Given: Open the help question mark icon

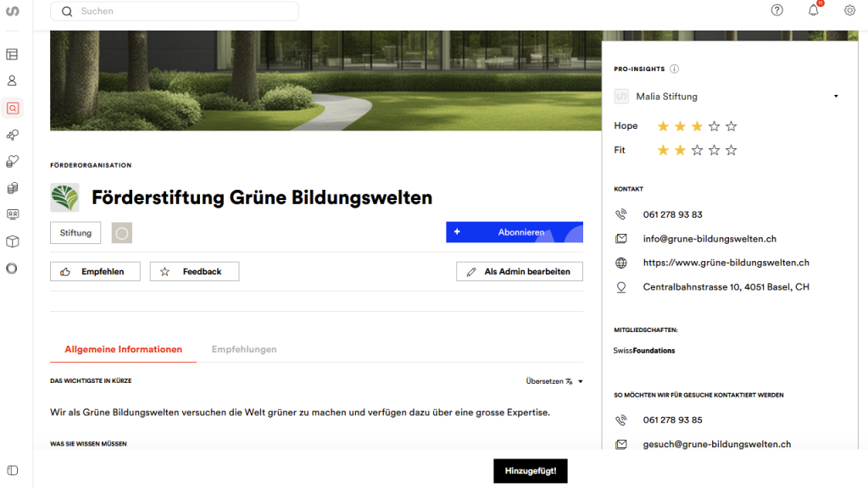Looking at the screenshot, I should [x=776, y=10].
